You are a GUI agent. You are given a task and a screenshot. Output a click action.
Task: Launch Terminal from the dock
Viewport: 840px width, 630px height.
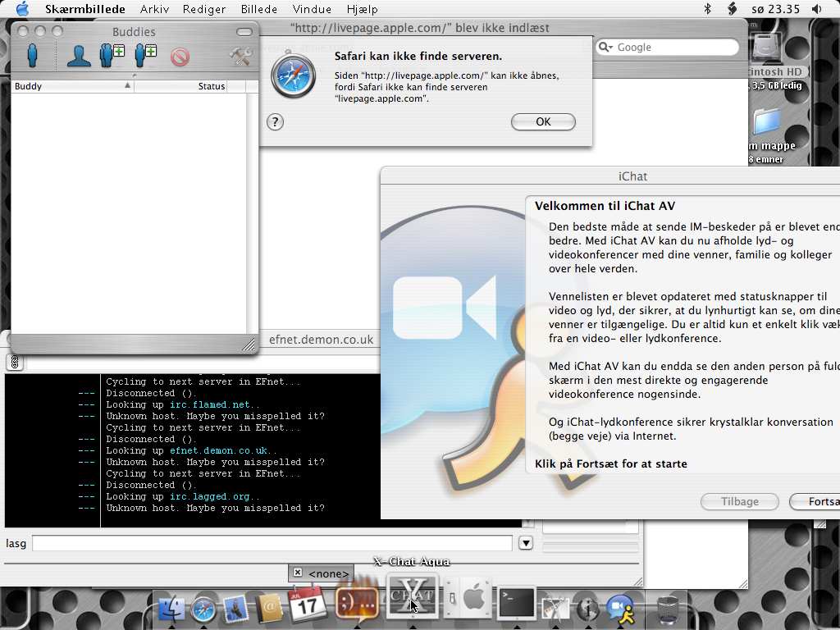pyautogui.click(x=518, y=604)
